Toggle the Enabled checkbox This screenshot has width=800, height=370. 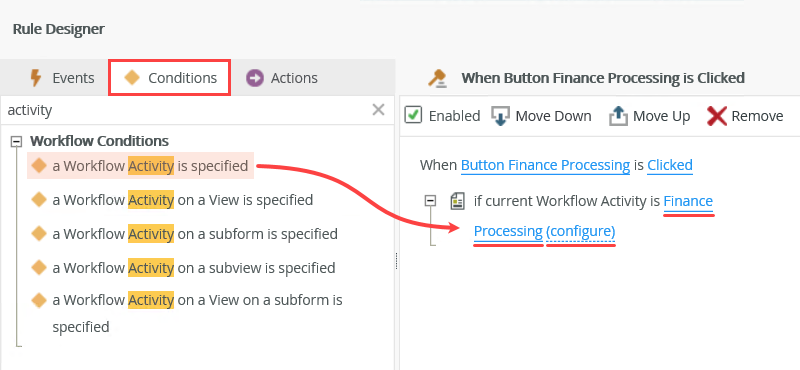pos(413,115)
